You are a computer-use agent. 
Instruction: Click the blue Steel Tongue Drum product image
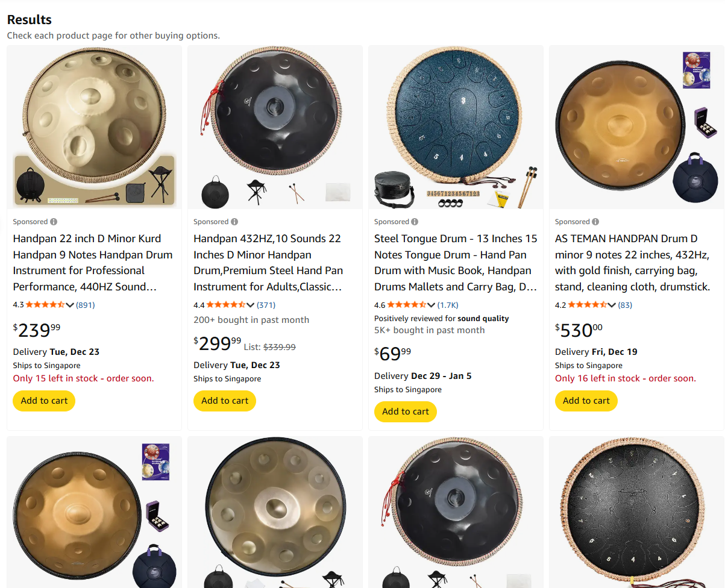pyautogui.click(x=455, y=127)
